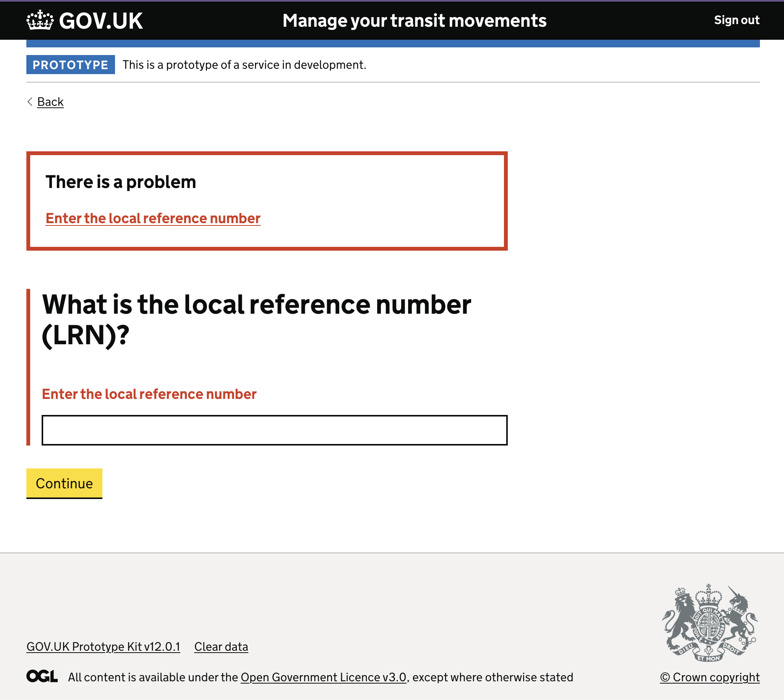The width and height of the screenshot is (784, 700).
Task: Open the GOV.UK homepage text link
Action: point(101,21)
